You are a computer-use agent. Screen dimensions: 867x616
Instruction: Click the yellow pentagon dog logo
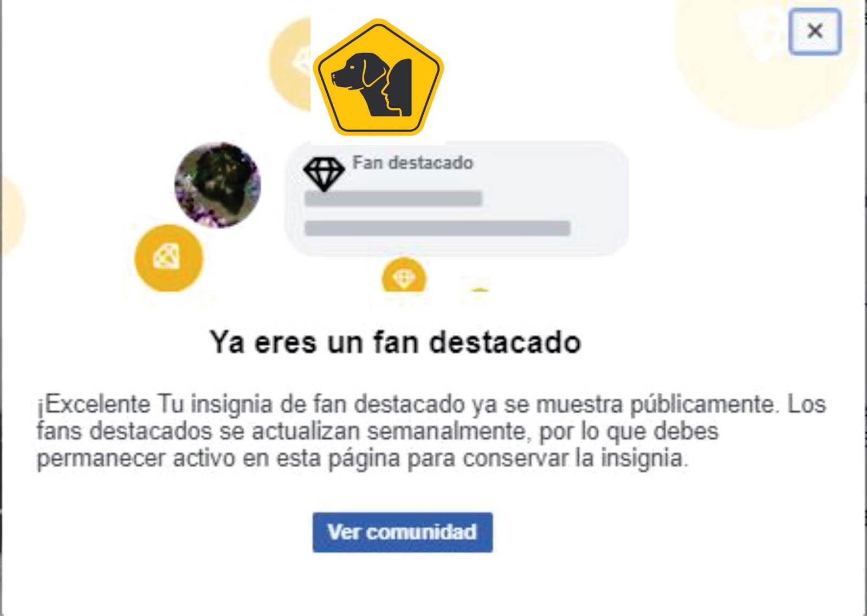tap(378, 77)
